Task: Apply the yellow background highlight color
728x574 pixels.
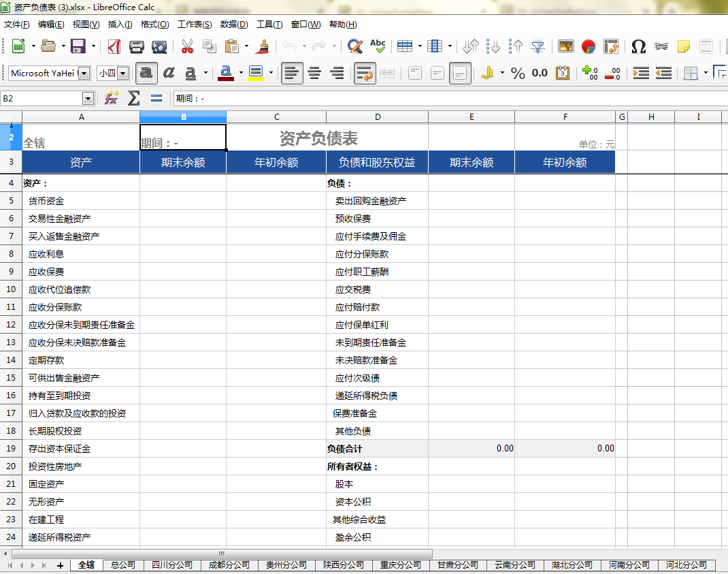Action: 255,73
